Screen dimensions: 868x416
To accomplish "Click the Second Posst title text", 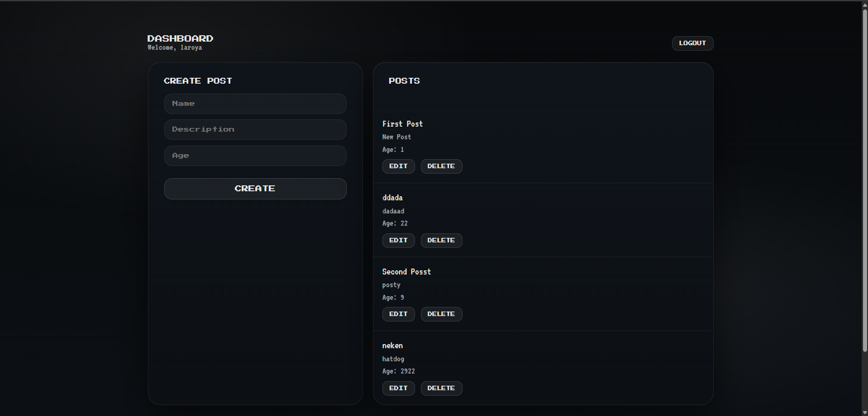I will [x=406, y=272].
